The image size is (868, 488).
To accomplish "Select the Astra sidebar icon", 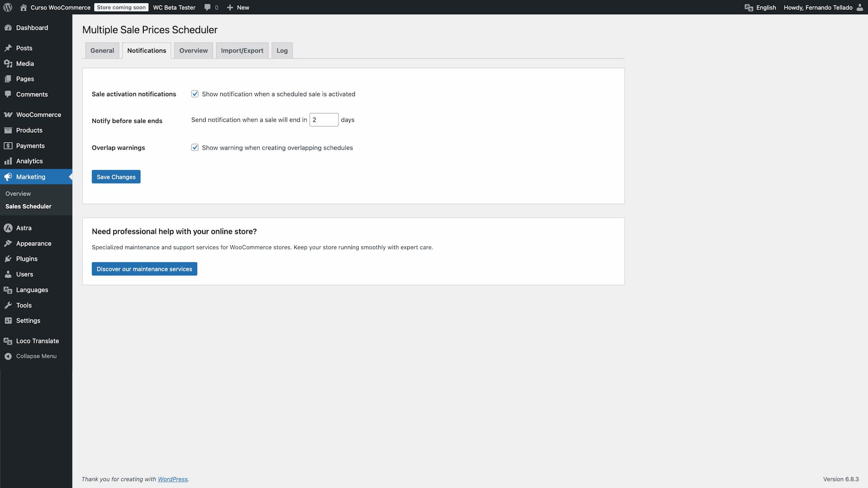I will [x=8, y=228].
